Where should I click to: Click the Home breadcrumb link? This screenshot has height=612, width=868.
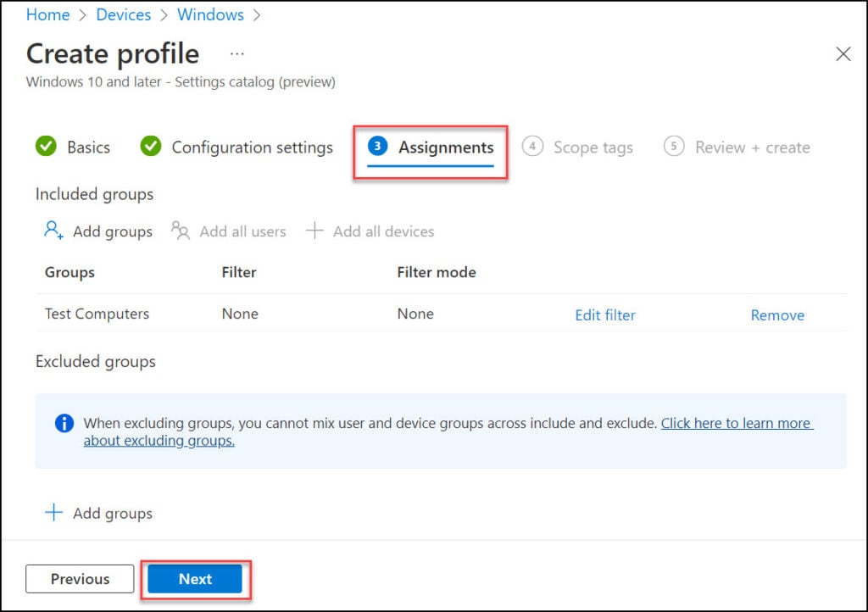[47, 14]
